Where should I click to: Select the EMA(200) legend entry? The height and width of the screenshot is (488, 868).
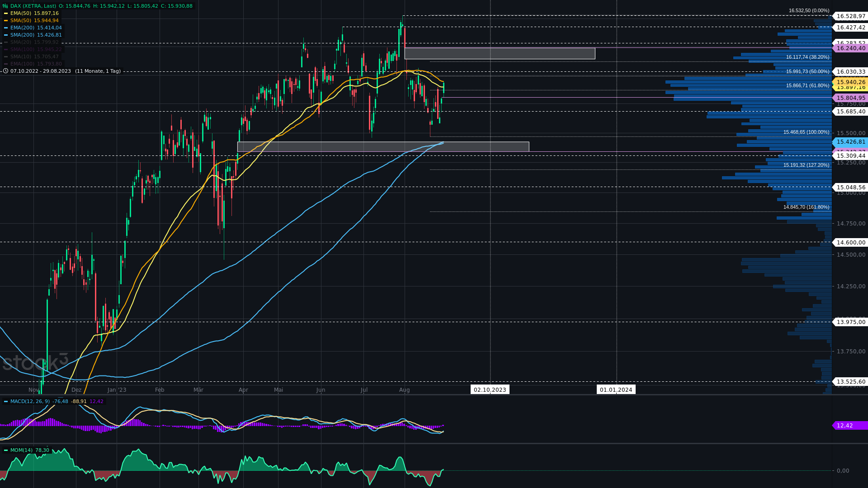point(22,28)
